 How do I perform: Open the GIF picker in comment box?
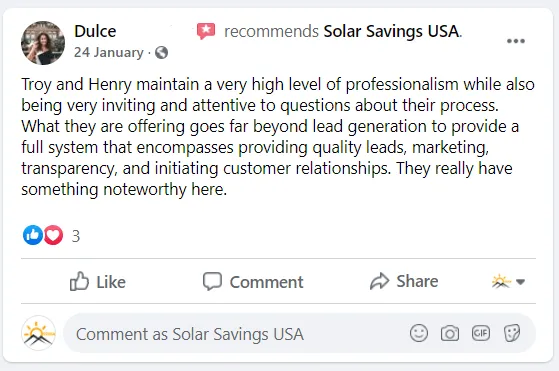pyautogui.click(x=481, y=334)
